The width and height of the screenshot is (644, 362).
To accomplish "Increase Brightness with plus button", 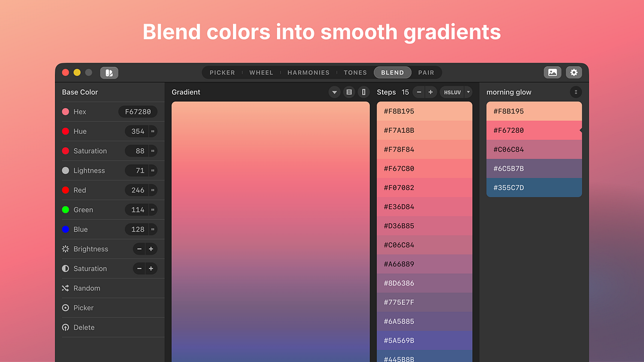I will tap(151, 249).
